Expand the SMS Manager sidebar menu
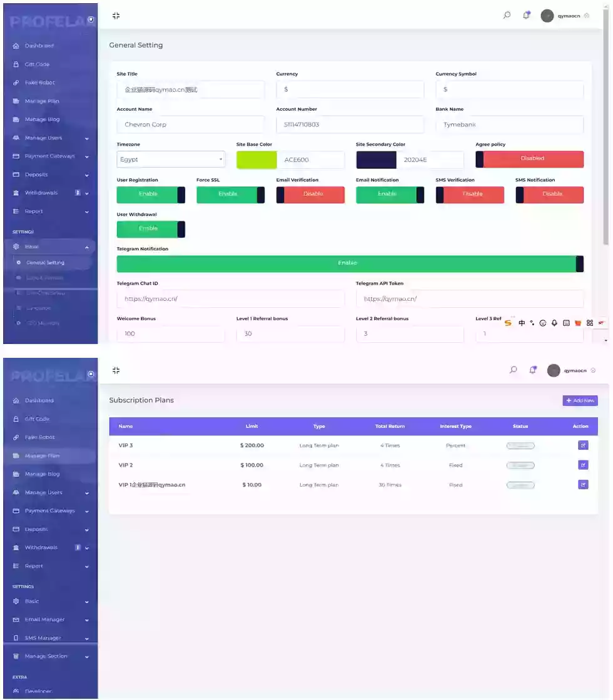613x700 pixels. pyautogui.click(x=87, y=638)
